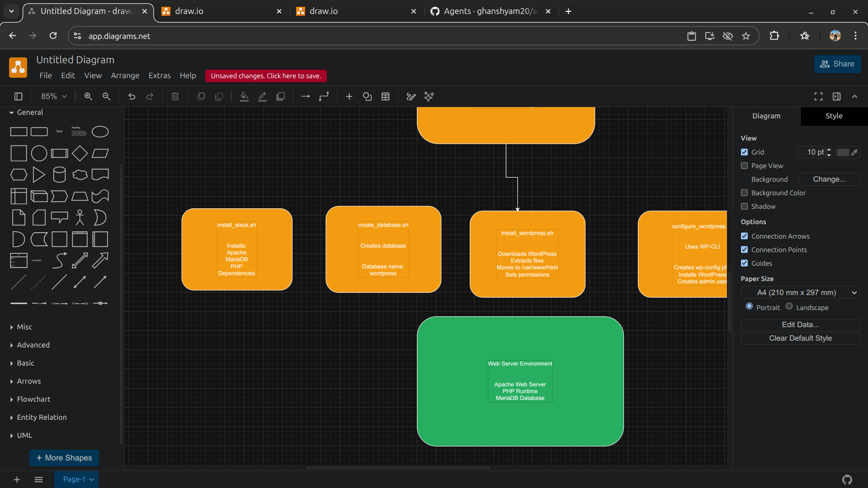Image resolution: width=868 pixels, height=488 pixels.
Task: Expand the Flowchart shapes section
Action: [x=33, y=399]
